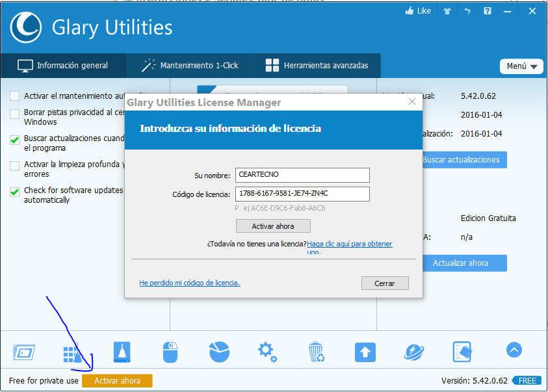This screenshot has height=392, width=548.
Task: Open software update upload arrow icon
Action: (365, 352)
